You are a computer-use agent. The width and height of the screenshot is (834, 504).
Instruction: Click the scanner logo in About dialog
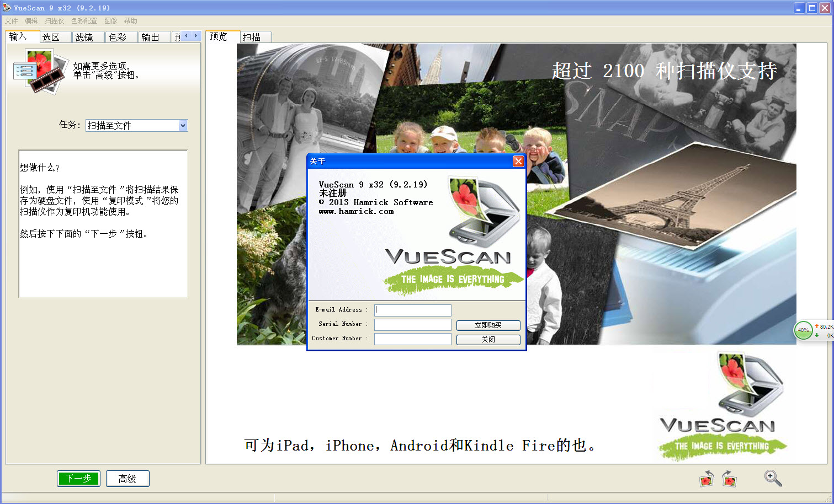pyautogui.click(x=484, y=211)
